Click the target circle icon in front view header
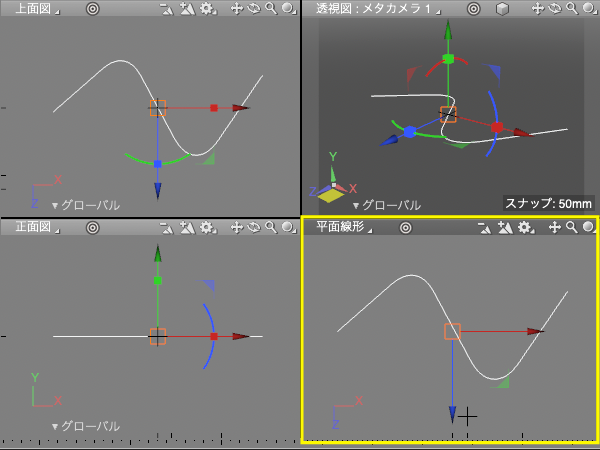The width and height of the screenshot is (600, 450). tap(93, 227)
